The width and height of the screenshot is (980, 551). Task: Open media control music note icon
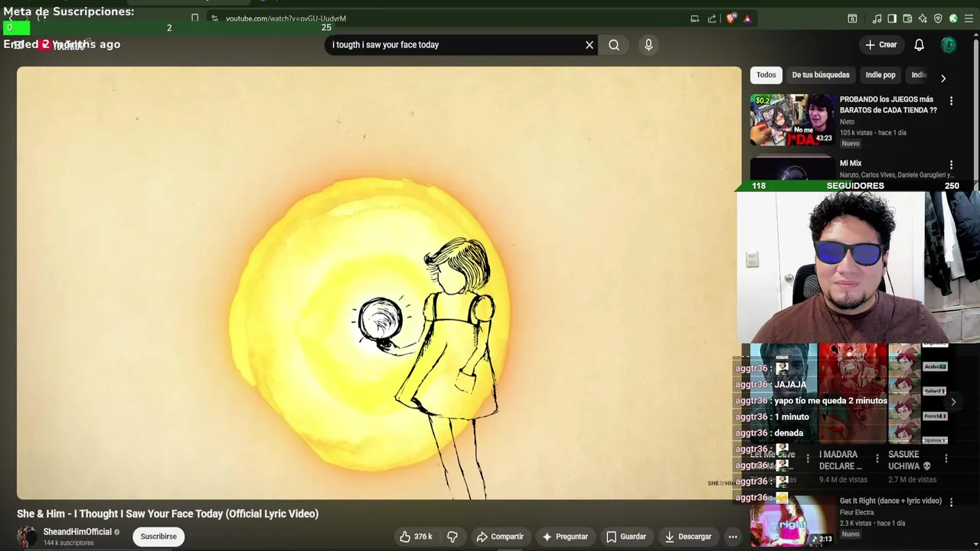point(877,18)
